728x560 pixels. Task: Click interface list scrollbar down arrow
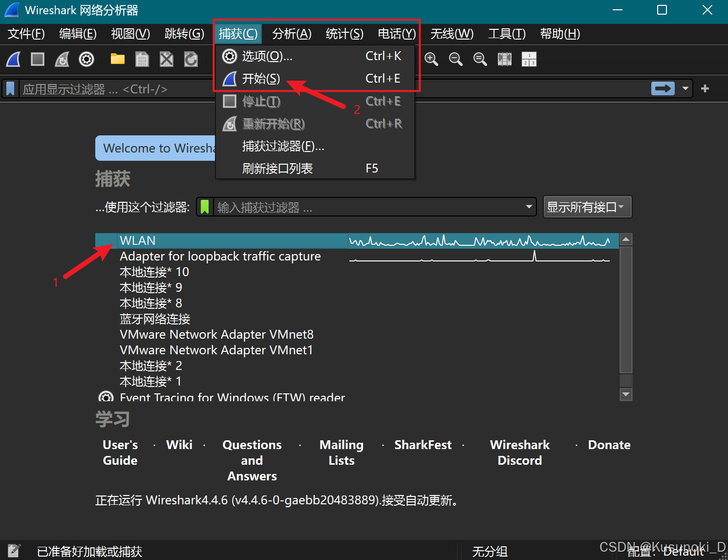pyautogui.click(x=626, y=394)
